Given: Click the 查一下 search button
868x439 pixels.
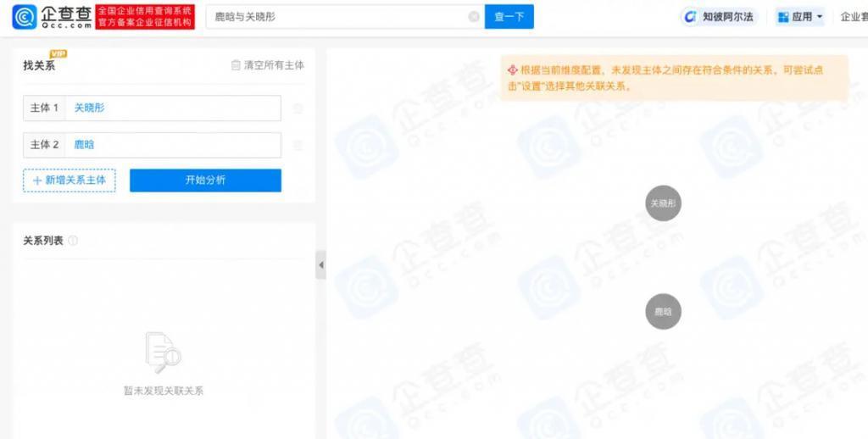Looking at the screenshot, I should [x=509, y=17].
